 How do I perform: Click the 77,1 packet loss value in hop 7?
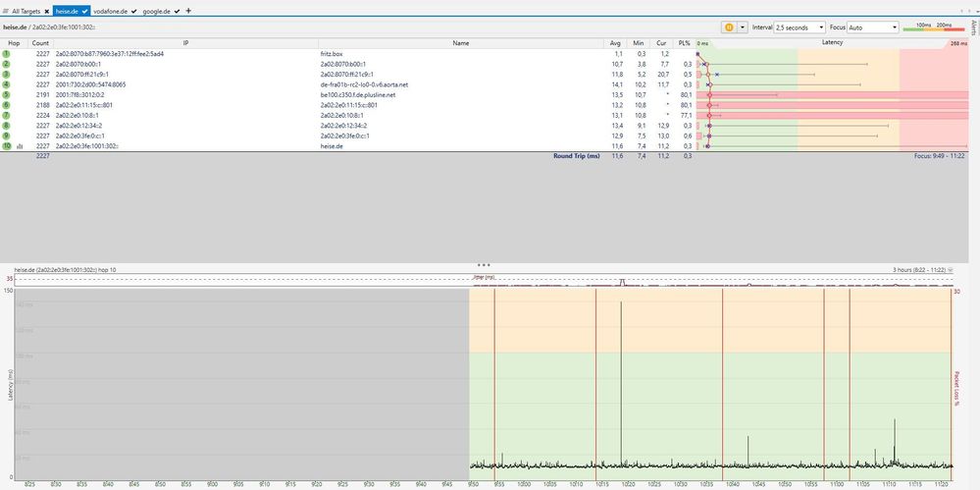[686, 115]
